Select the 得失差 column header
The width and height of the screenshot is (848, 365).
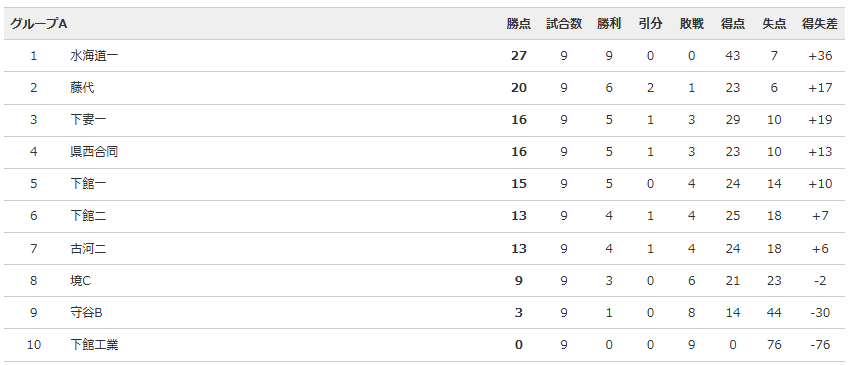point(820,24)
